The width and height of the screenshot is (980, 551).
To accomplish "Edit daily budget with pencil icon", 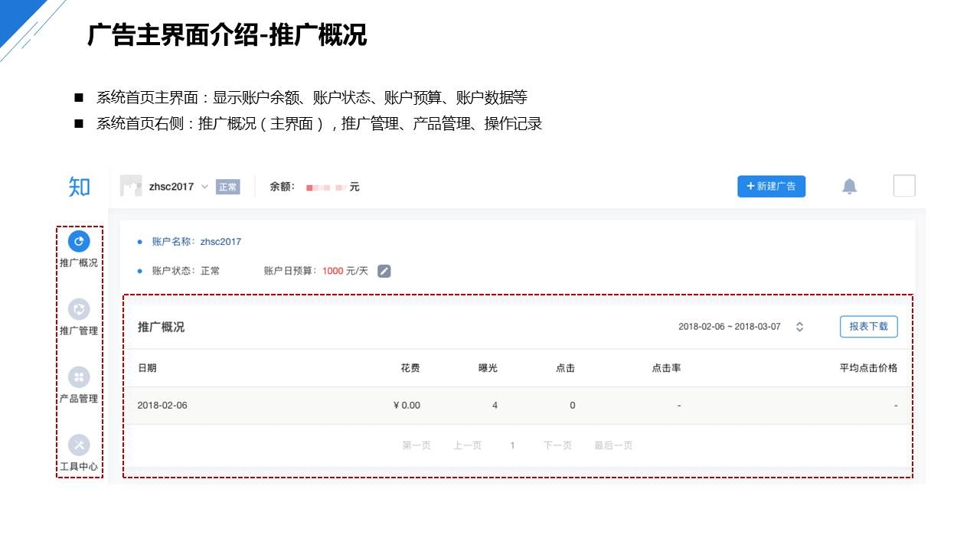I will coord(384,271).
